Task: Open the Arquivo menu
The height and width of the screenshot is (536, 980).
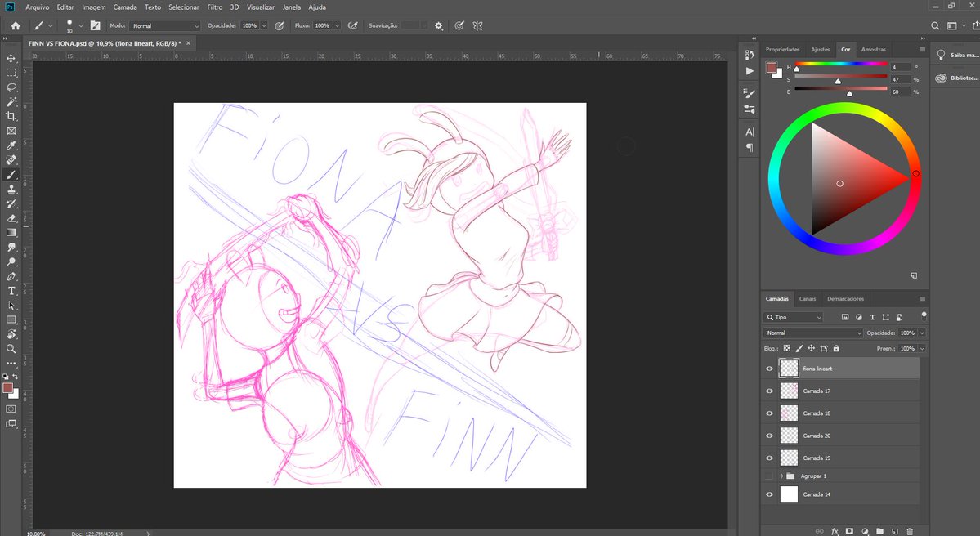Action: pyautogui.click(x=37, y=7)
